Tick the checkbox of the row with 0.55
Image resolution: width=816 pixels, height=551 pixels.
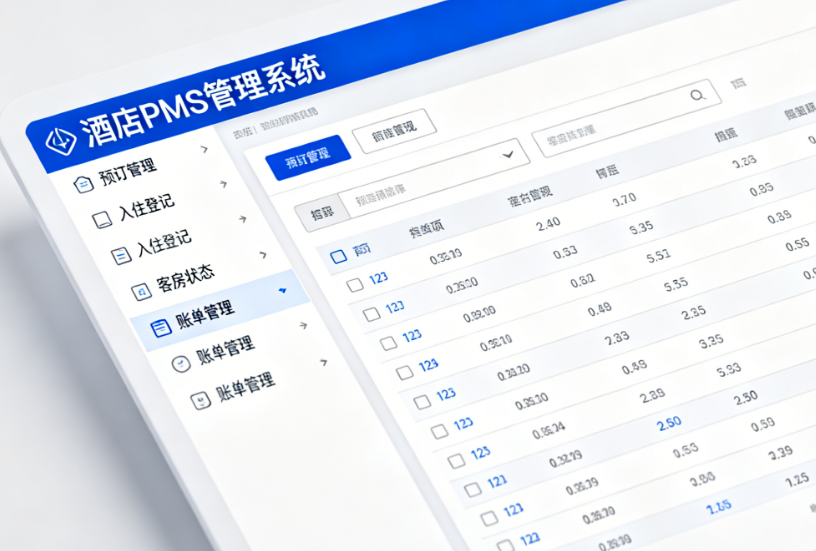coord(405,372)
